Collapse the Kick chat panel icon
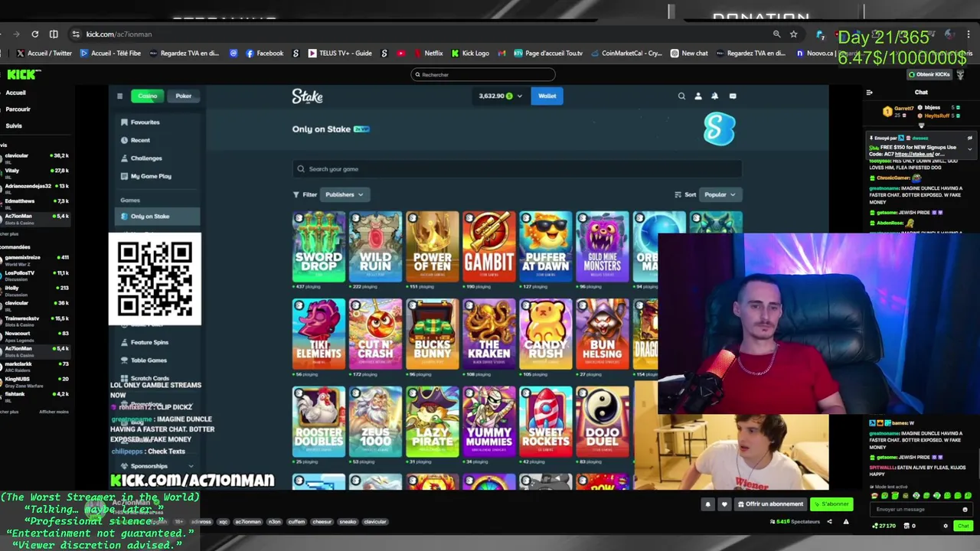Image resolution: width=980 pixels, height=551 pixels. [x=869, y=93]
